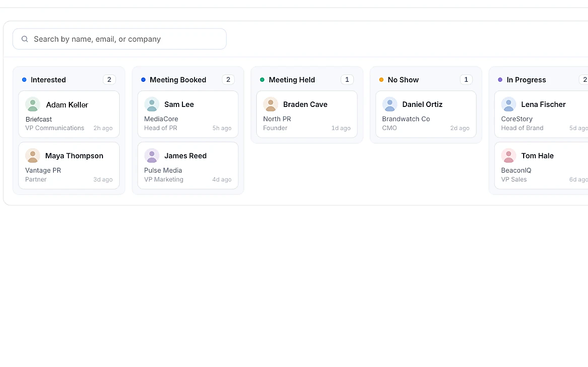Open the Braden Cave contact name
Viewport: 588px width, 367px height.
coord(305,104)
